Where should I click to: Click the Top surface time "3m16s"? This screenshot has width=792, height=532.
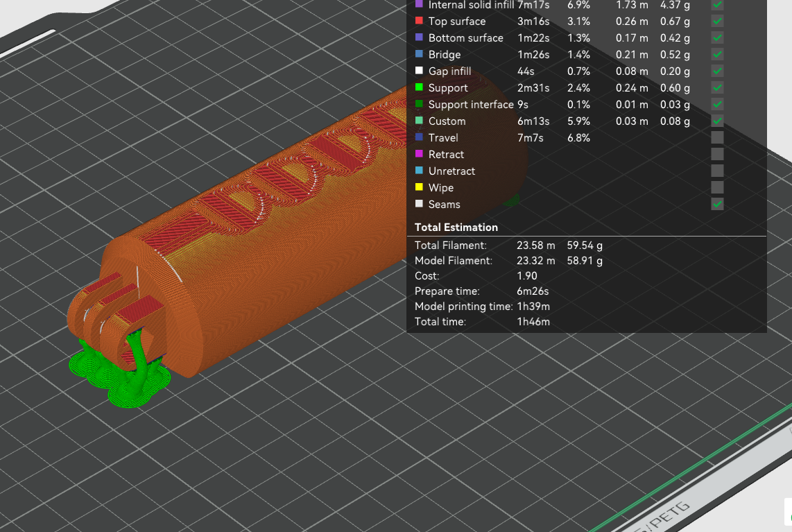click(533, 22)
